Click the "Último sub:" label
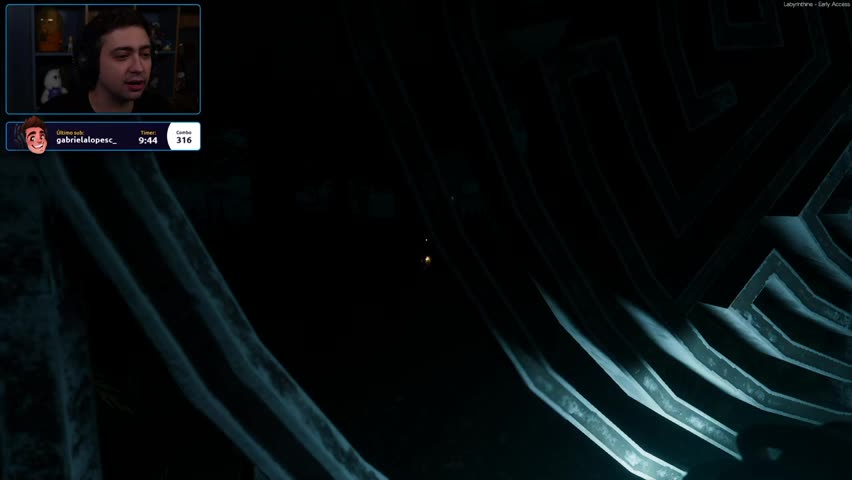This screenshot has width=852, height=480. click(x=71, y=131)
